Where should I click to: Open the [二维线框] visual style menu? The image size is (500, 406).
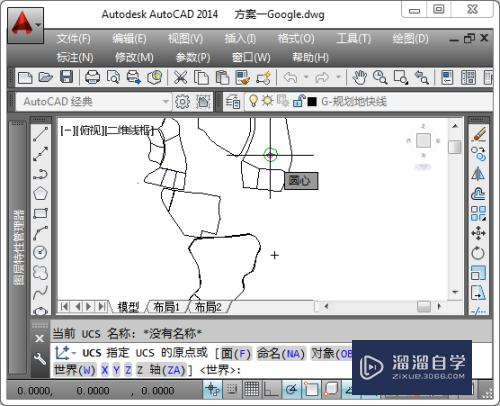pos(130,130)
